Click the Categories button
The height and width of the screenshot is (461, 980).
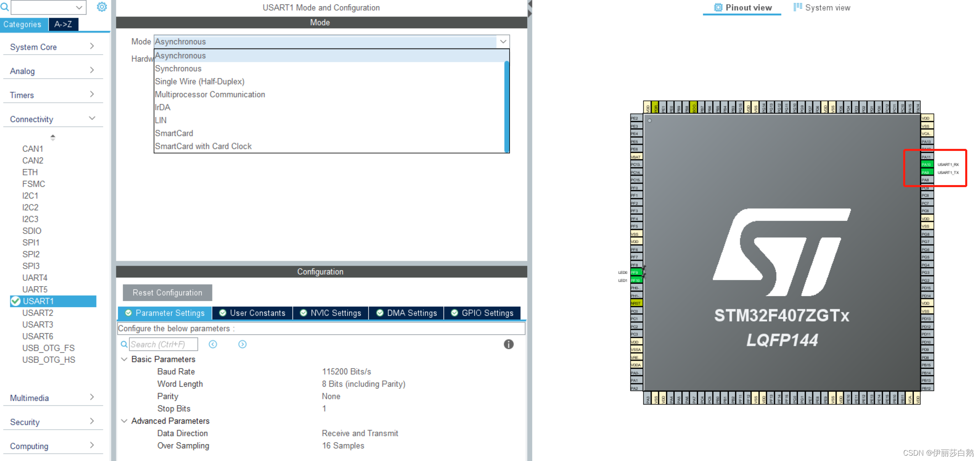(23, 24)
